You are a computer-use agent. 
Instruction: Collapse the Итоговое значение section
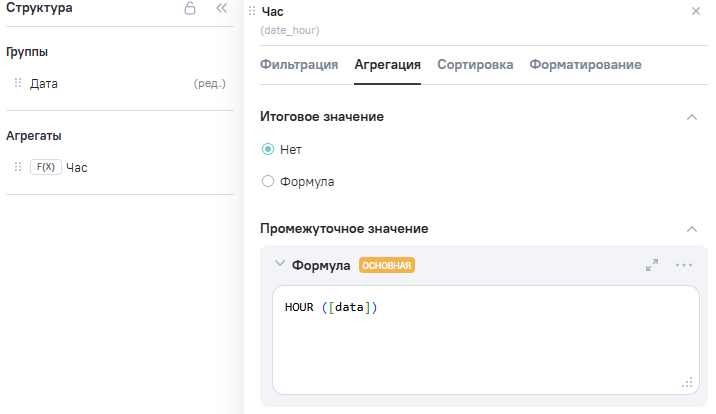coord(691,117)
